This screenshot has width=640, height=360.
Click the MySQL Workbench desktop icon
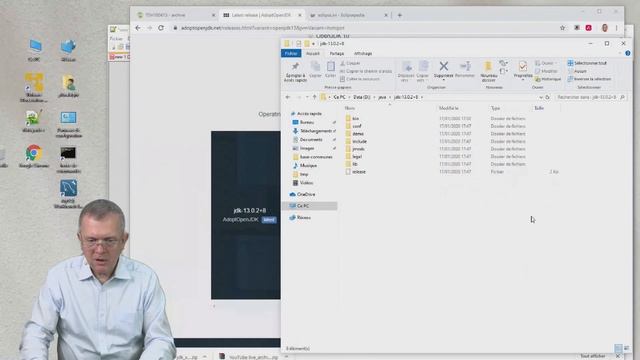pyautogui.click(x=68, y=194)
